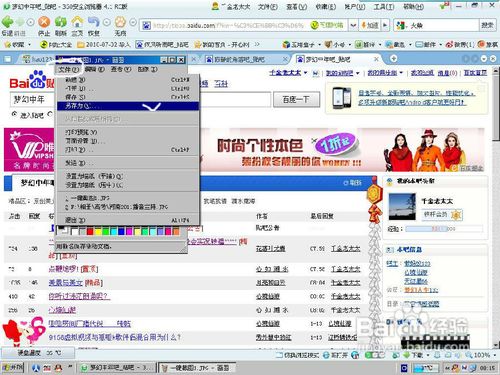Image resolution: width=500 pixels, height=375 pixels.
Task: Open the address bar history dropdown
Action: (353, 25)
